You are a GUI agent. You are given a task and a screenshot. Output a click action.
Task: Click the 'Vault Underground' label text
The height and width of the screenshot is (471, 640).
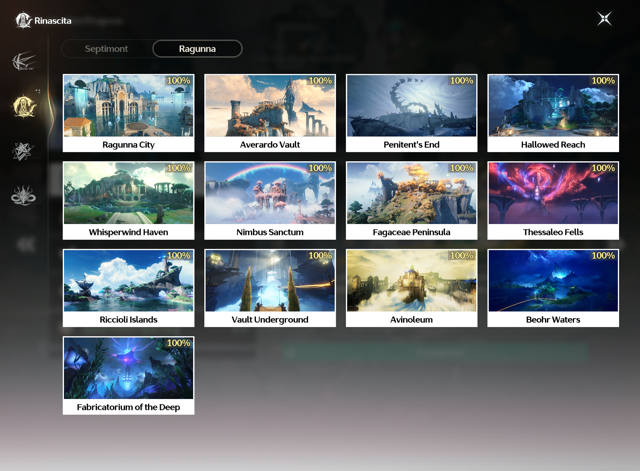[270, 319]
